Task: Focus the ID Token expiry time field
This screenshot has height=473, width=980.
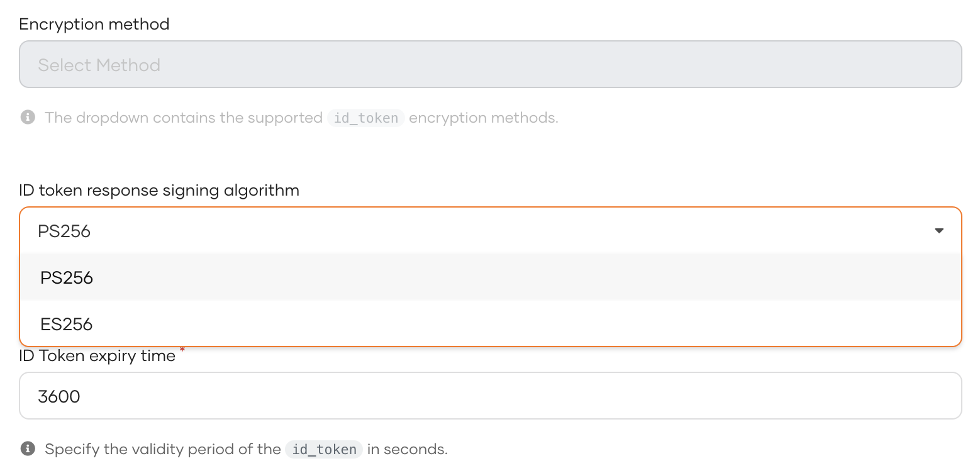Action: click(491, 396)
